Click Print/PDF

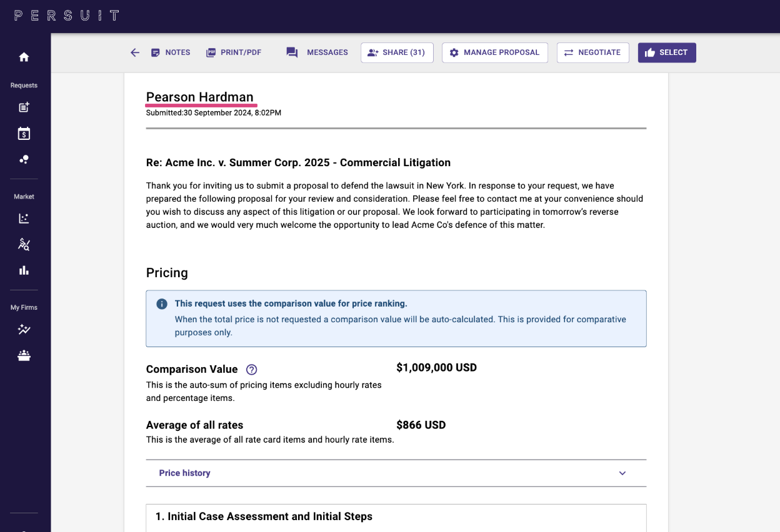(x=234, y=52)
